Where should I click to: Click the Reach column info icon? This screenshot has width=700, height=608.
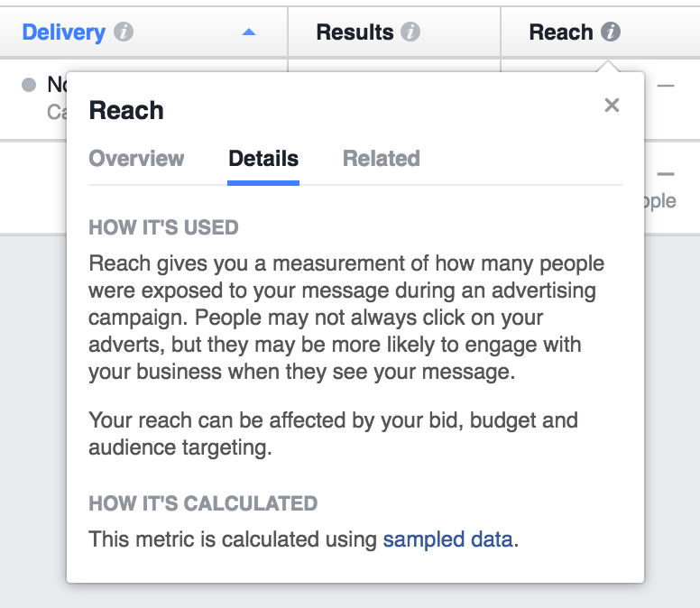pos(611,32)
